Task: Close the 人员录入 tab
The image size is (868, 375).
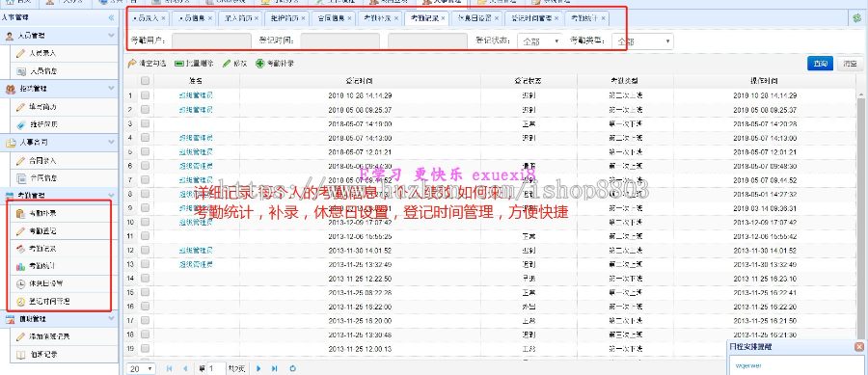Action: click(x=163, y=18)
